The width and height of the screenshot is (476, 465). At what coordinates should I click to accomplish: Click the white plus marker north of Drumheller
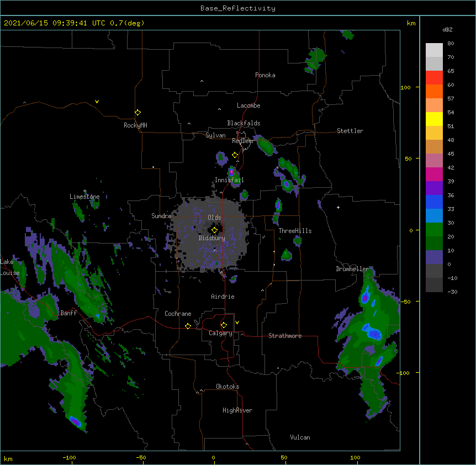(x=338, y=207)
